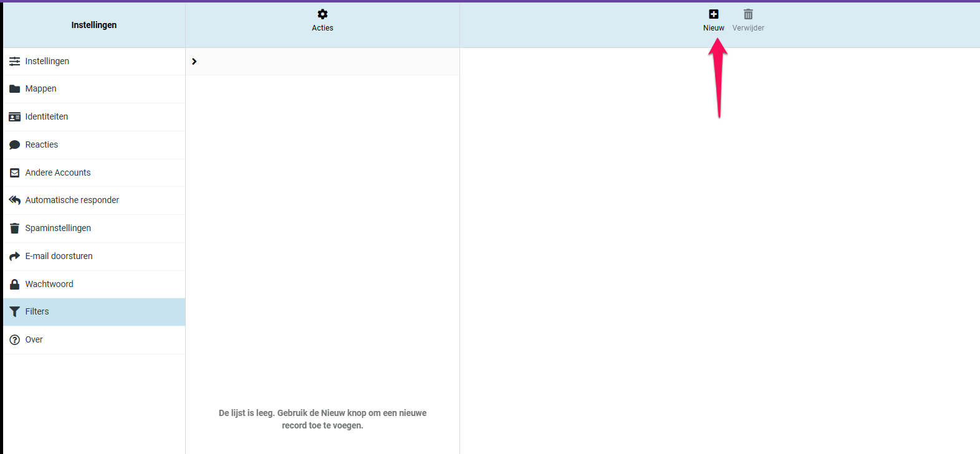
Task: Click the reply-all icon beside Automatische responder
Action: pyautogui.click(x=14, y=201)
